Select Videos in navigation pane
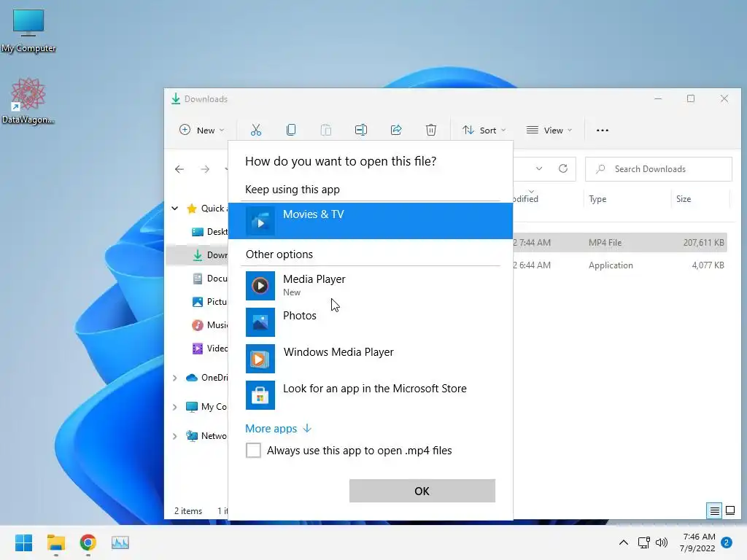 209,348
